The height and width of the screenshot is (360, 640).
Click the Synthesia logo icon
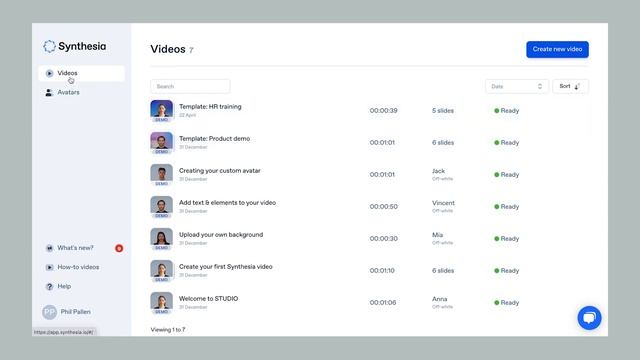pos(49,46)
